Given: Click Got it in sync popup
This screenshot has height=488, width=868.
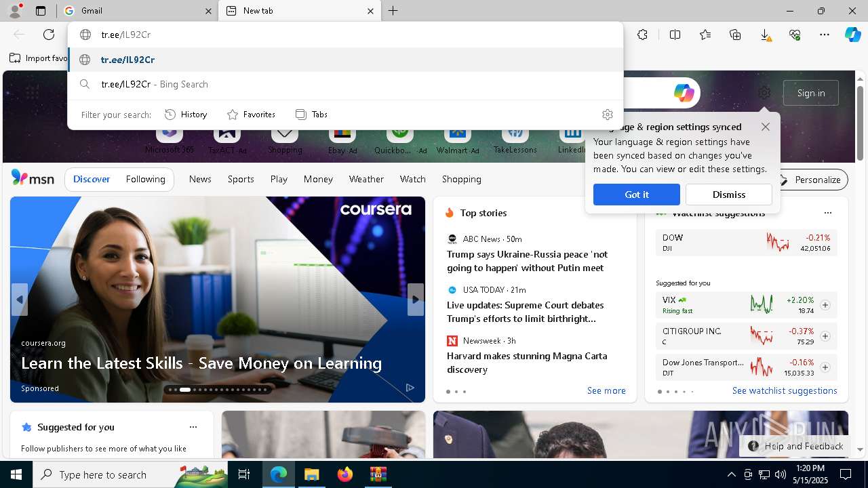Looking at the screenshot, I should pos(636,195).
